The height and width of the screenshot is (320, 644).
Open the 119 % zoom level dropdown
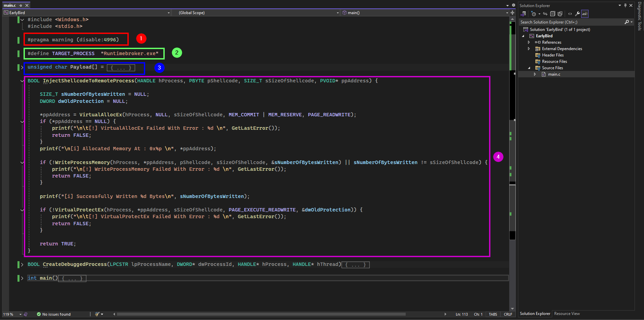point(20,314)
